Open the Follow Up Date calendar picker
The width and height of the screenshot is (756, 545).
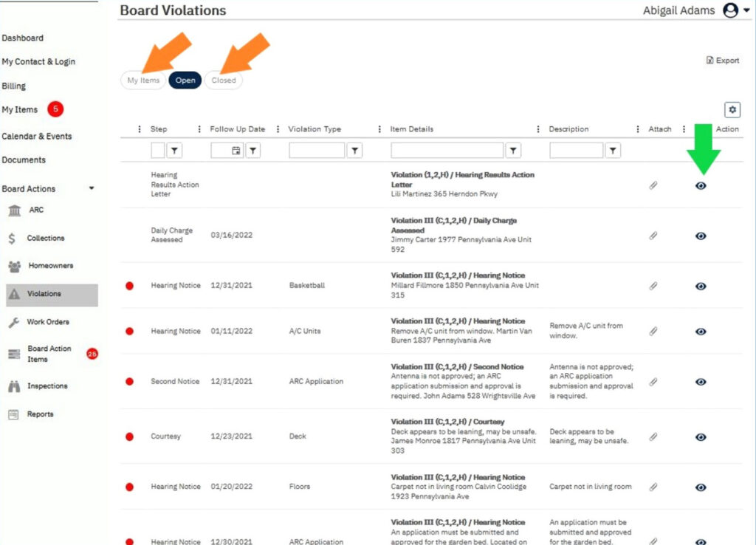pos(236,151)
